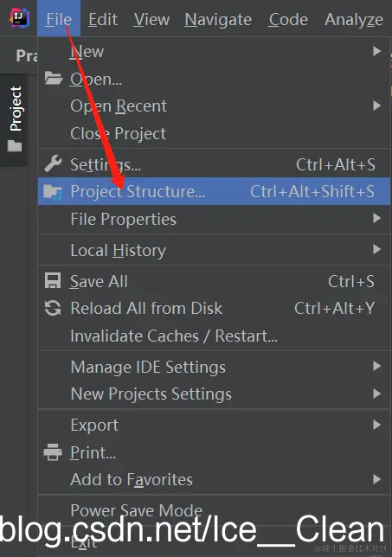
Task: Open the Edit menu
Action: (x=103, y=19)
